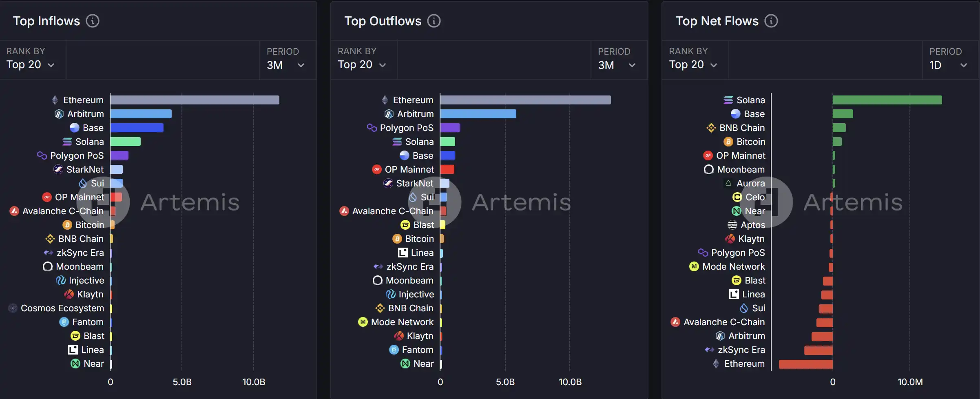Screen dimensions: 980x399
Task: Click the red Ethereum bar in Net Flows
Action: coord(805,364)
